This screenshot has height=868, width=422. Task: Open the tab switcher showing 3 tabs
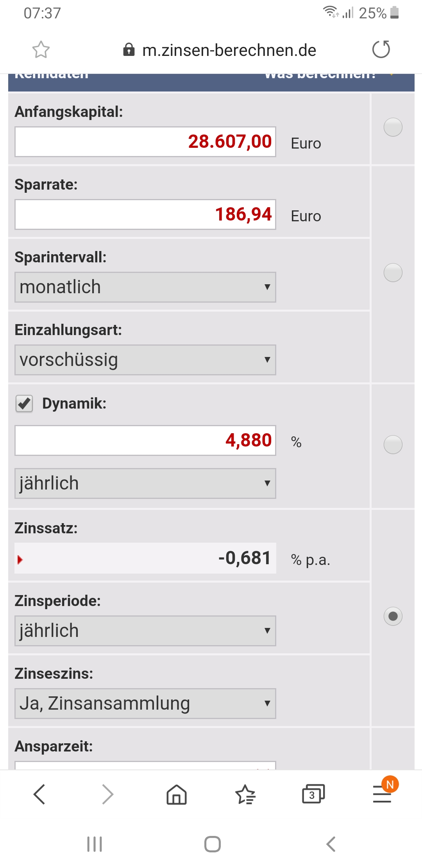coord(313,794)
